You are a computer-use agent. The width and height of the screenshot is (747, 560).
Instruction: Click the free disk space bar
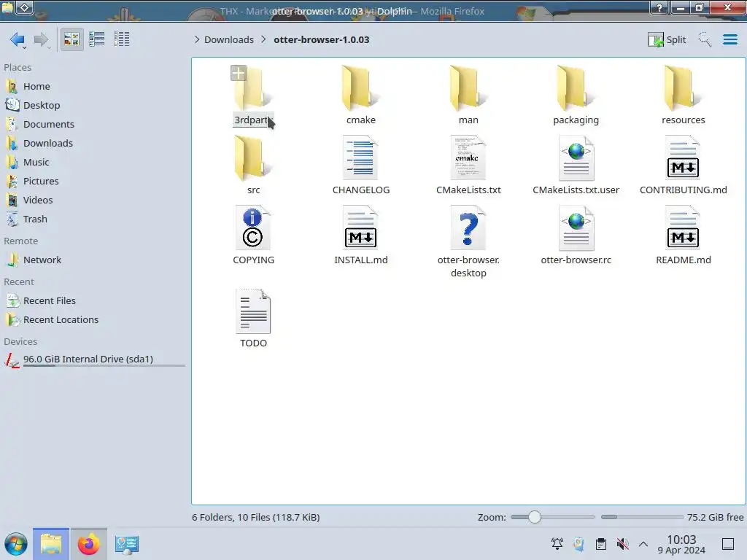point(642,517)
